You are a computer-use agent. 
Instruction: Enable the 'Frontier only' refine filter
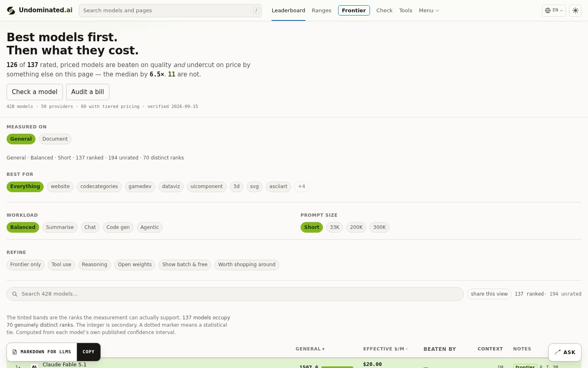point(25,265)
